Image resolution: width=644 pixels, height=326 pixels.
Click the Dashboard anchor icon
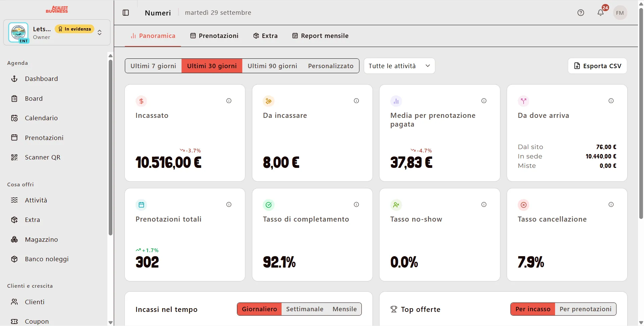point(14,79)
